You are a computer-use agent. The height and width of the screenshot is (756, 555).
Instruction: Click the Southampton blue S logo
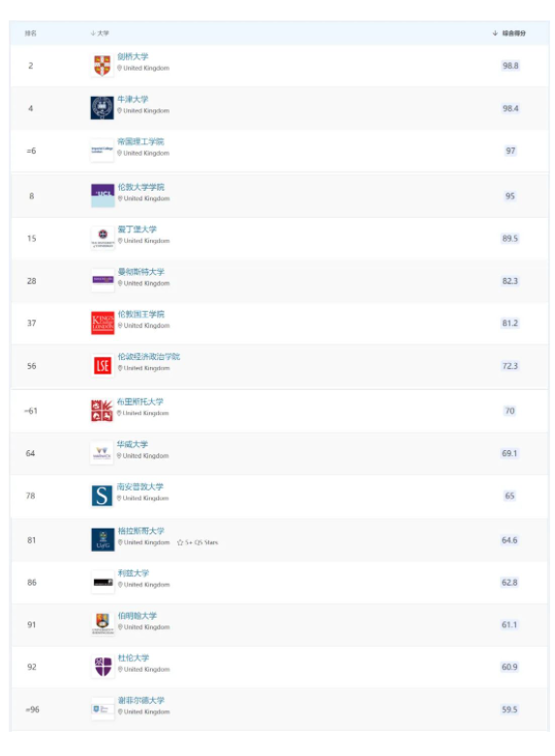click(102, 496)
